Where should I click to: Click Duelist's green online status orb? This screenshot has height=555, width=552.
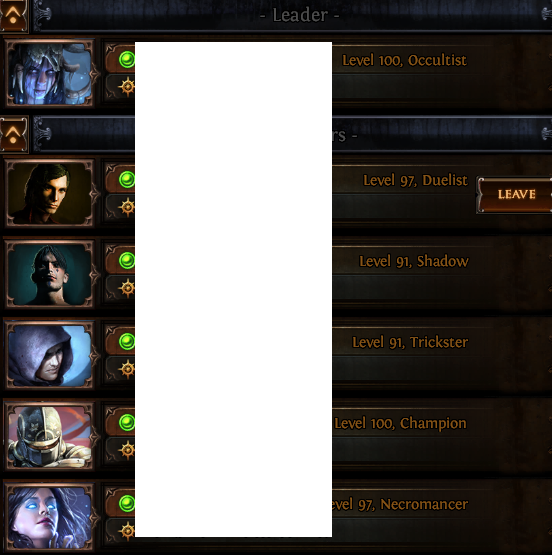(127, 179)
